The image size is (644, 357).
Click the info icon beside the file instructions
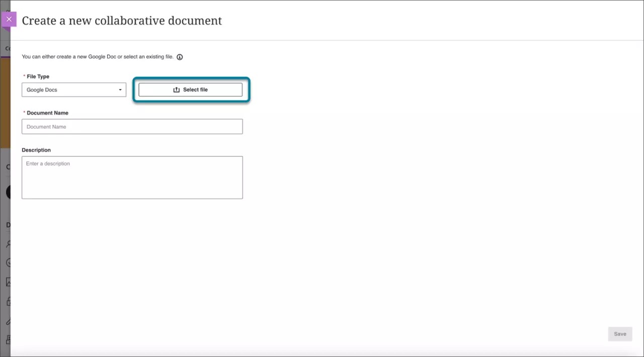coord(180,57)
